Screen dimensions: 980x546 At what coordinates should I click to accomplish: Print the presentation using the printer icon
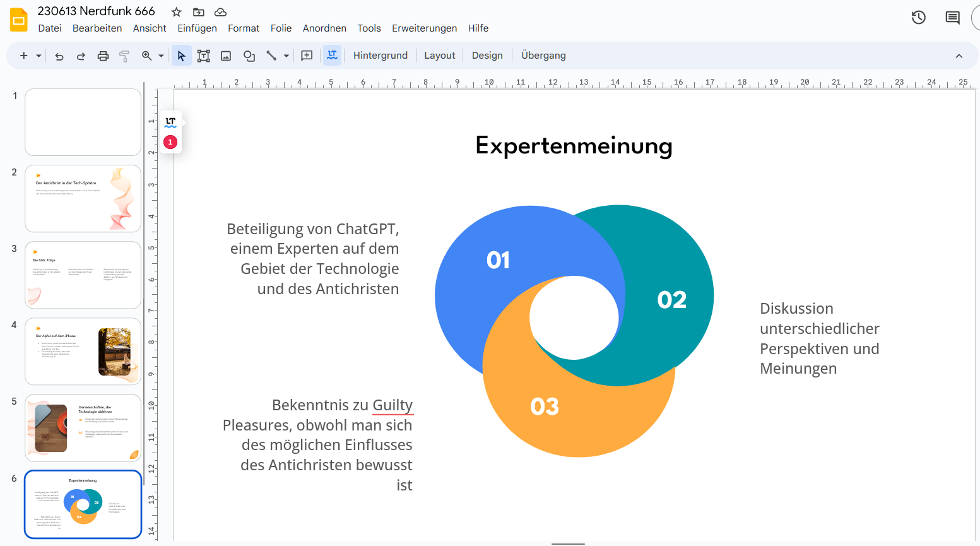103,56
